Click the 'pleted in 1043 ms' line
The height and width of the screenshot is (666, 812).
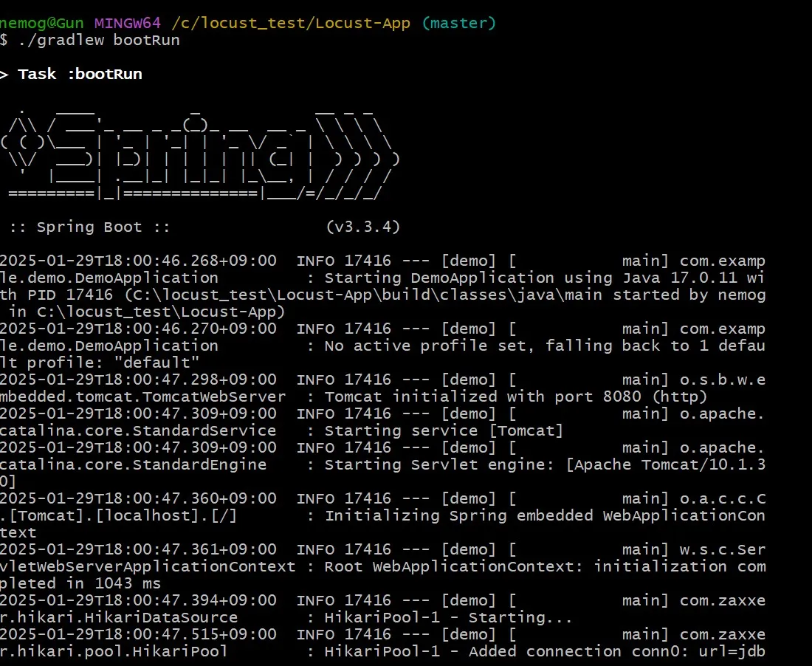(80, 583)
